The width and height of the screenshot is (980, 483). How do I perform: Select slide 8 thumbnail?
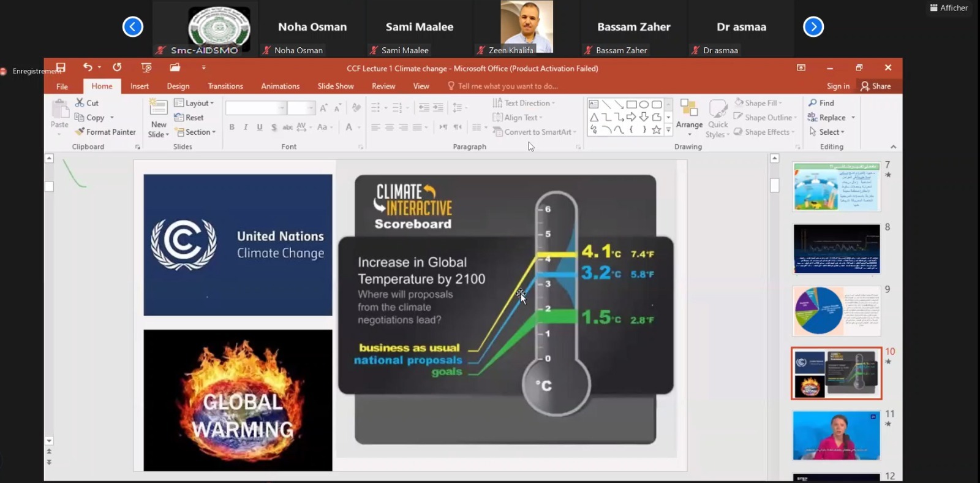pos(837,248)
